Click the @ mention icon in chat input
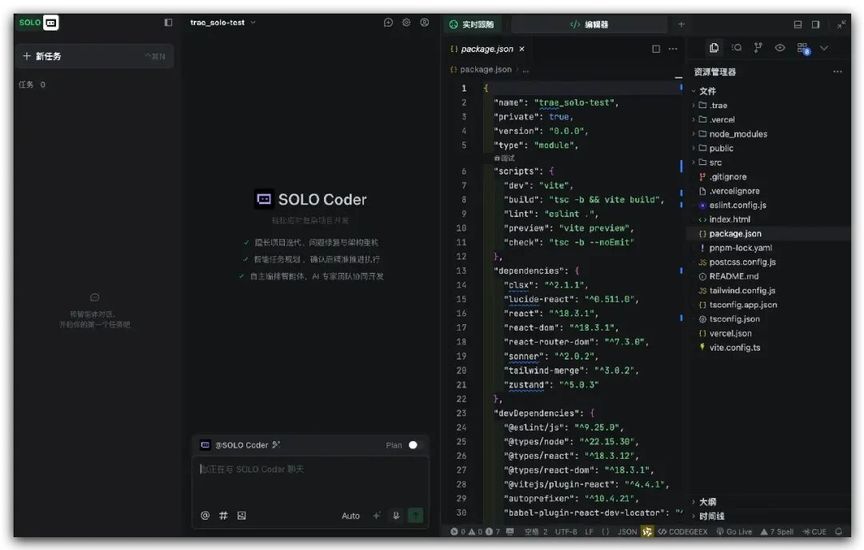 (x=205, y=516)
